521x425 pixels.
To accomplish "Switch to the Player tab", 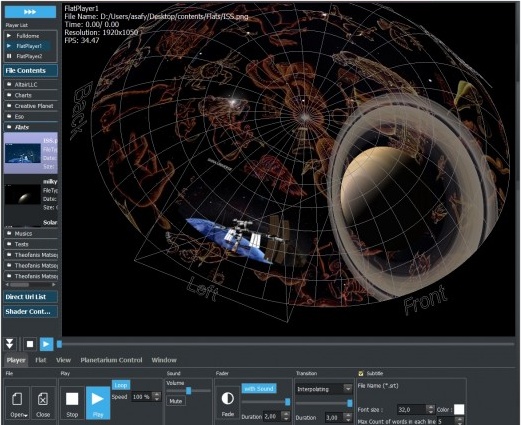I will coord(16,360).
